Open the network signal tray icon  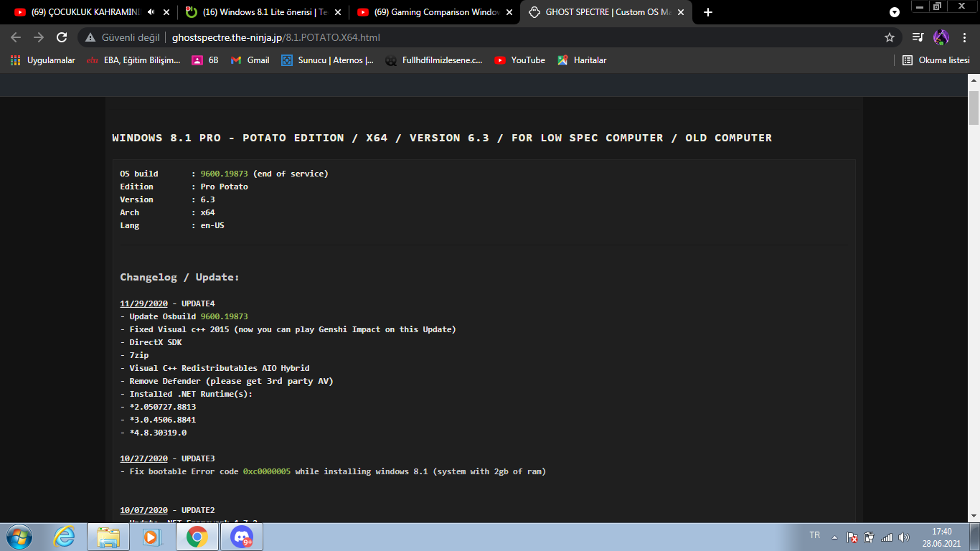[x=887, y=537]
